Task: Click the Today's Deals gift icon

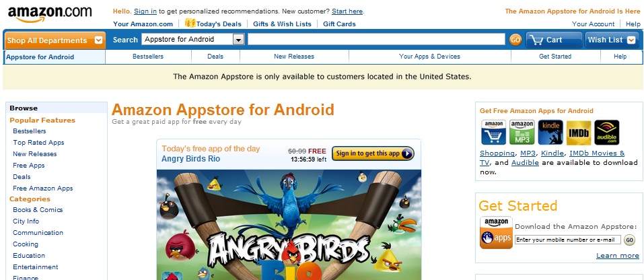Action: [190, 23]
